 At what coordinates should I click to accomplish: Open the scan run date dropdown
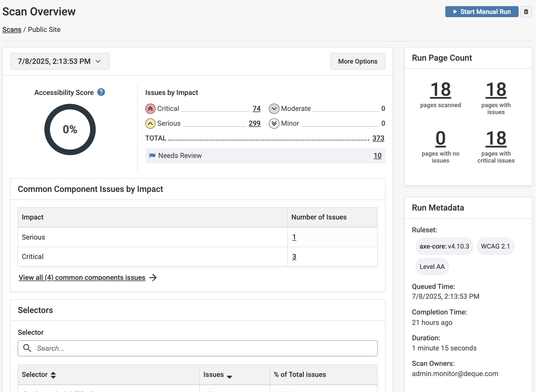[60, 61]
